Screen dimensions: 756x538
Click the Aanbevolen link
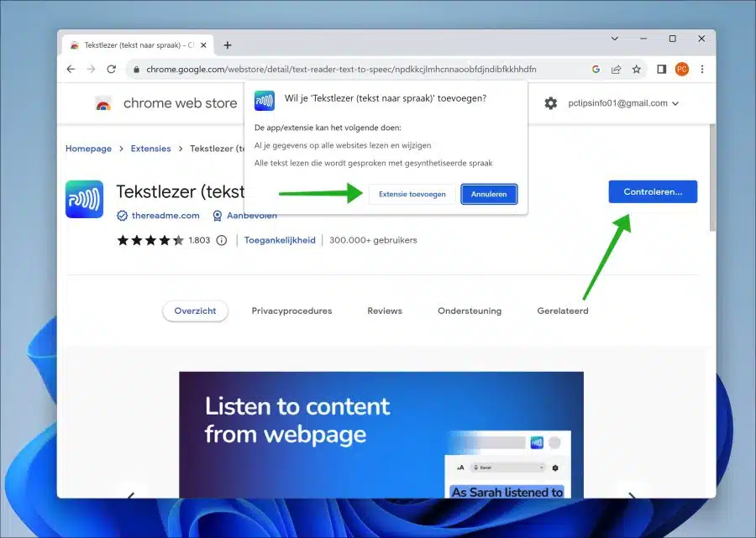252,216
